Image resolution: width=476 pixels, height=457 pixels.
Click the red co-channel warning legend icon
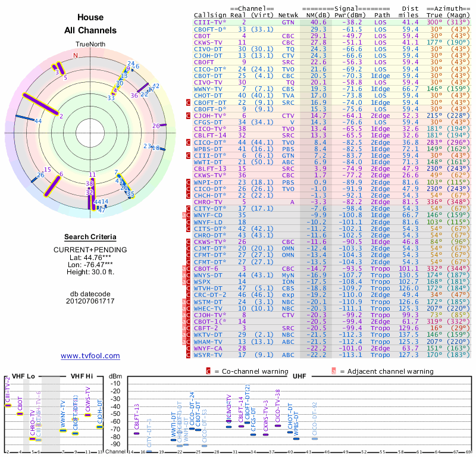click(208, 371)
